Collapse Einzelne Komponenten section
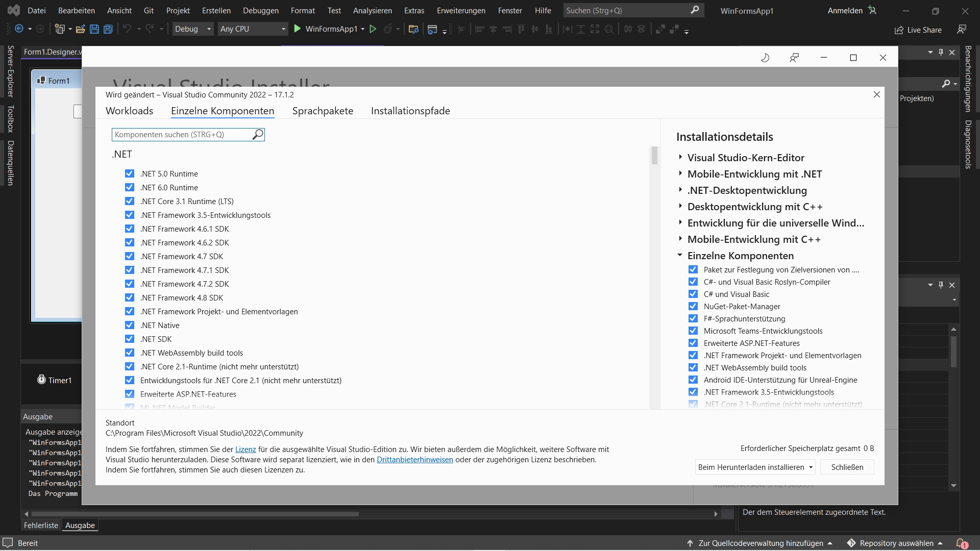The image size is (980, 551). [x=680, y=255]
